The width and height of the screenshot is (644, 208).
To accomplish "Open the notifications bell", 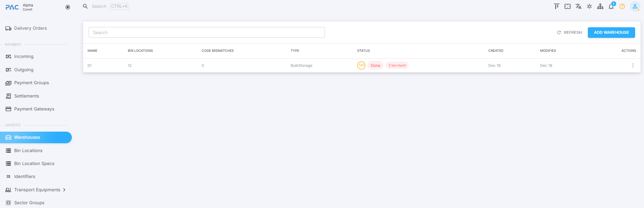I will [x=611, y=6].
